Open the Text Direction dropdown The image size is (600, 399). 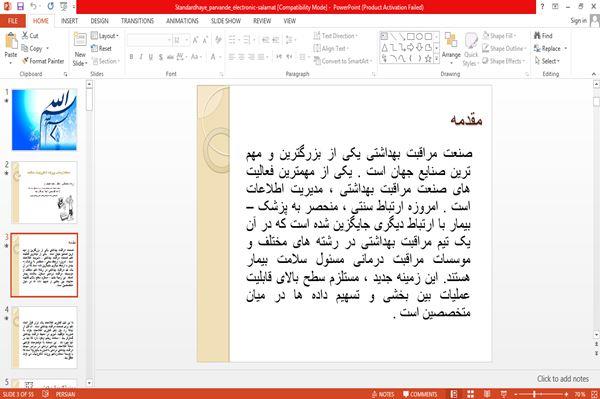(x=336, y=36)
